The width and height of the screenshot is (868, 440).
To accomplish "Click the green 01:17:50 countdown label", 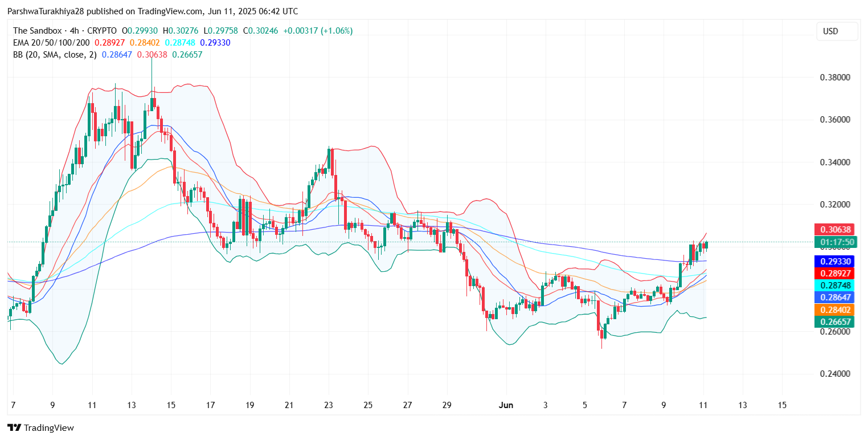I will tap(836, 242).
